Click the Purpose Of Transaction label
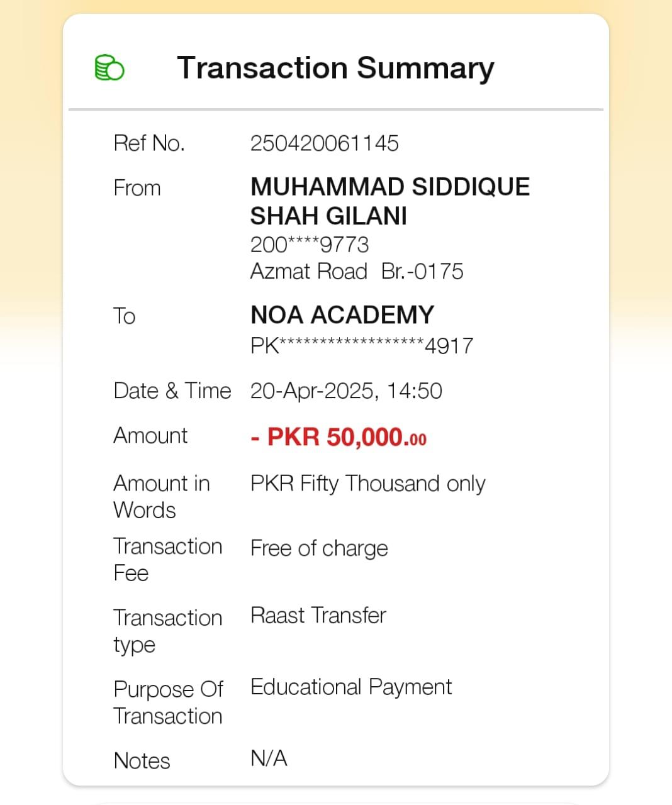This screenshot has height=805, width=672. tap(168, 702)
